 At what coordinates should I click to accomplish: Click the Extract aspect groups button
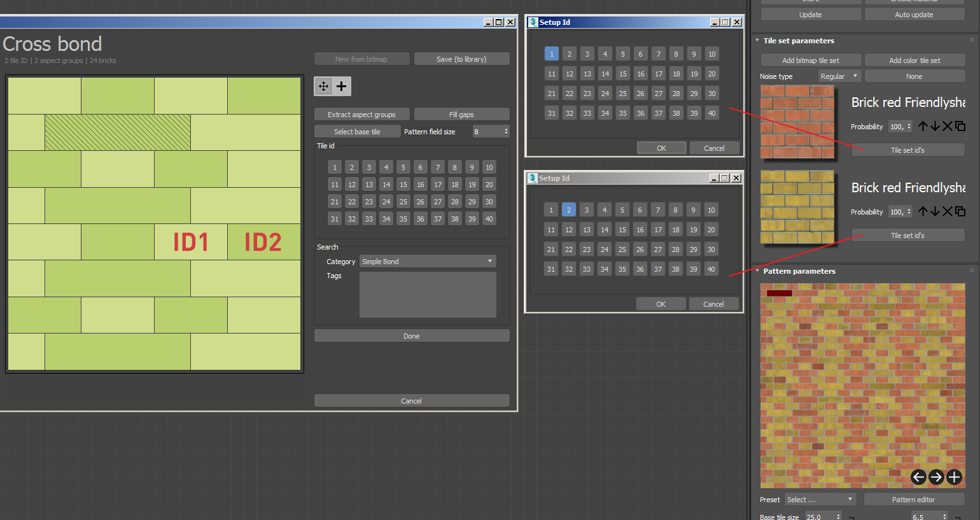(361, 115)
